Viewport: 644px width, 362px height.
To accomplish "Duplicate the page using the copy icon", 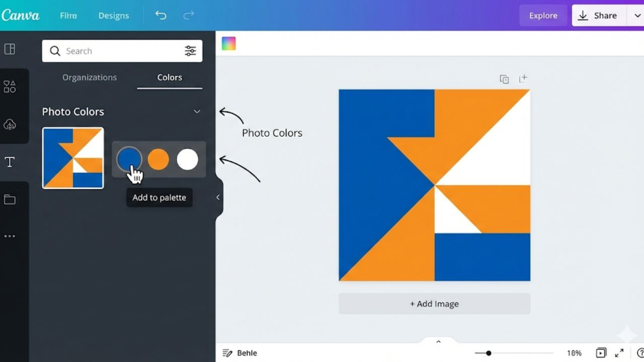I will point(504,79).
